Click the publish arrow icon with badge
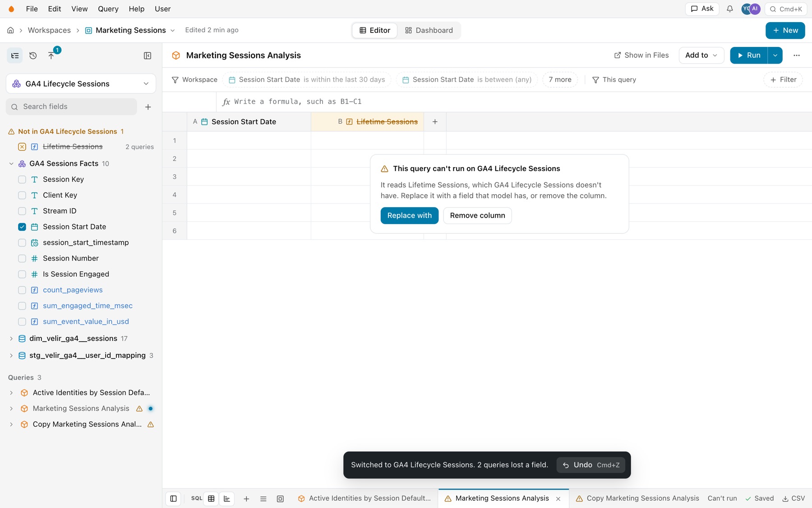The height and width of the screenshot is (508, 812). (51, 56)
